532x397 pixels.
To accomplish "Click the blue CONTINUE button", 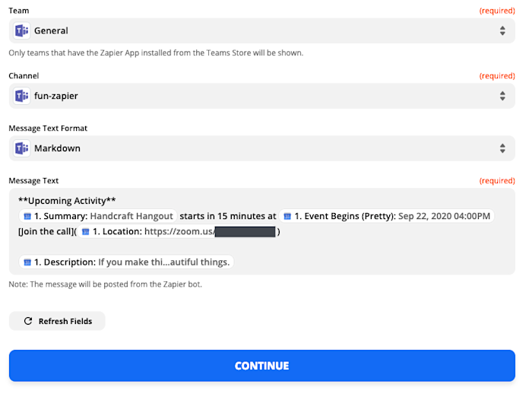I will (262, 366).
